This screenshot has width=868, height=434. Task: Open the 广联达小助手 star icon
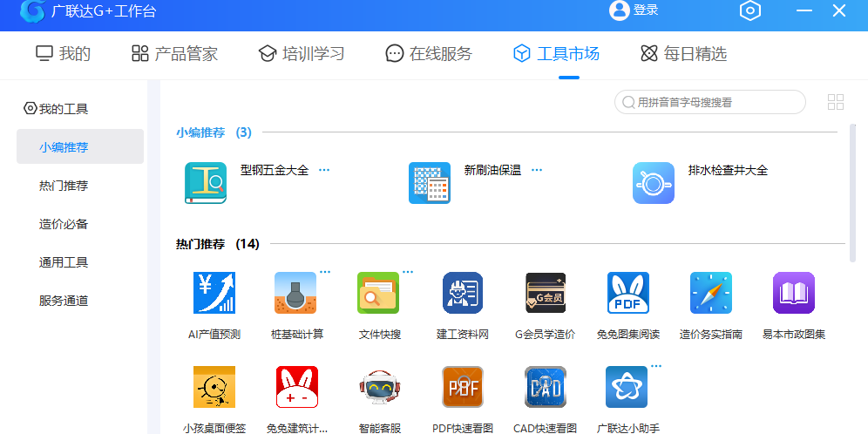click(627, 387)
